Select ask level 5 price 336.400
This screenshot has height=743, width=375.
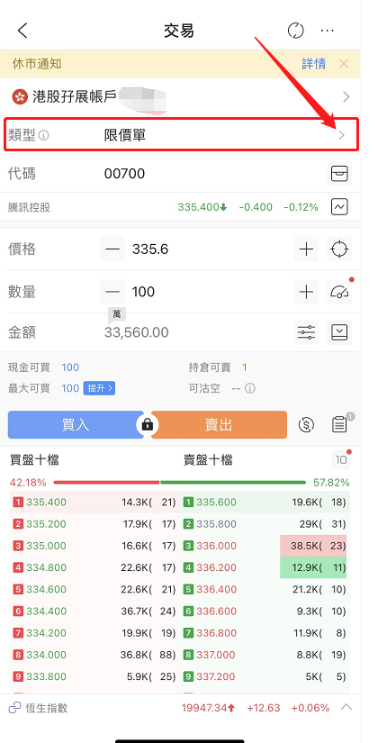coord(216,589)
